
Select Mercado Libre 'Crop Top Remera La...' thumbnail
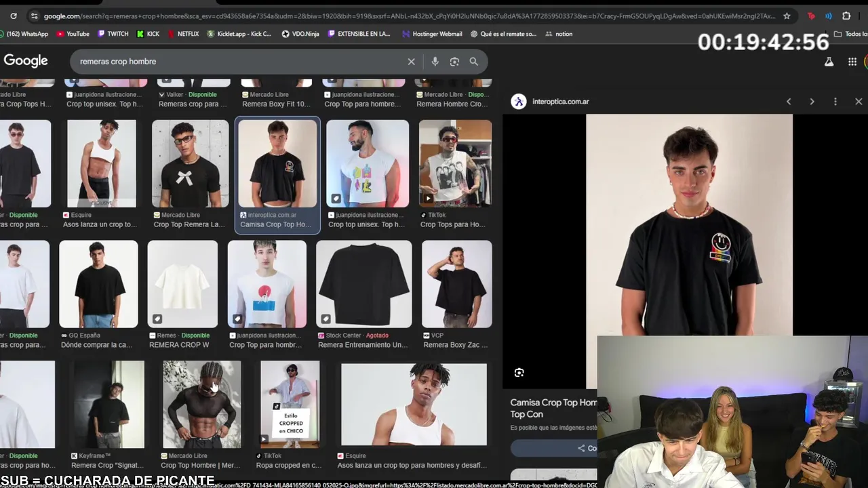click(191, 164)
